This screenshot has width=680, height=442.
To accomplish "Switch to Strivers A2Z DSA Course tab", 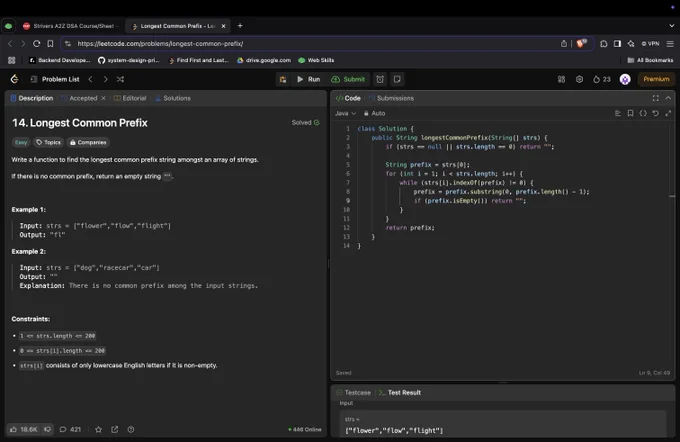I will (x=69, y=26).
